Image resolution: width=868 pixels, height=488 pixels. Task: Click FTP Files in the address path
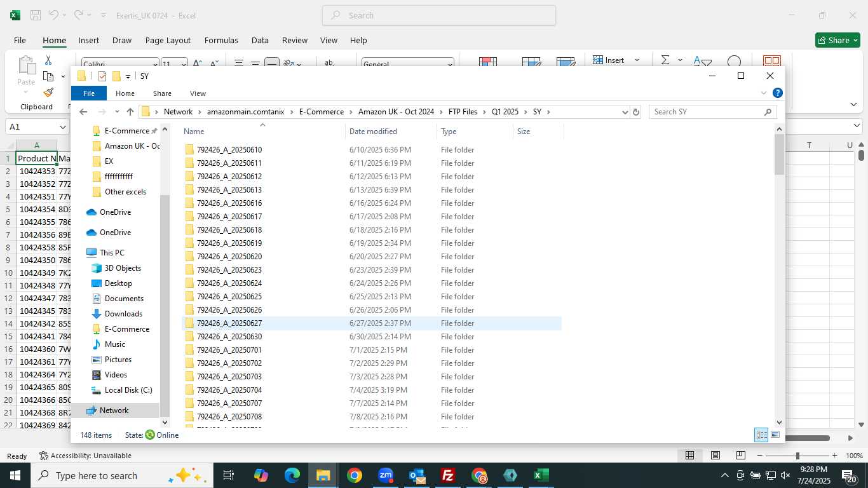pos(463,112)
